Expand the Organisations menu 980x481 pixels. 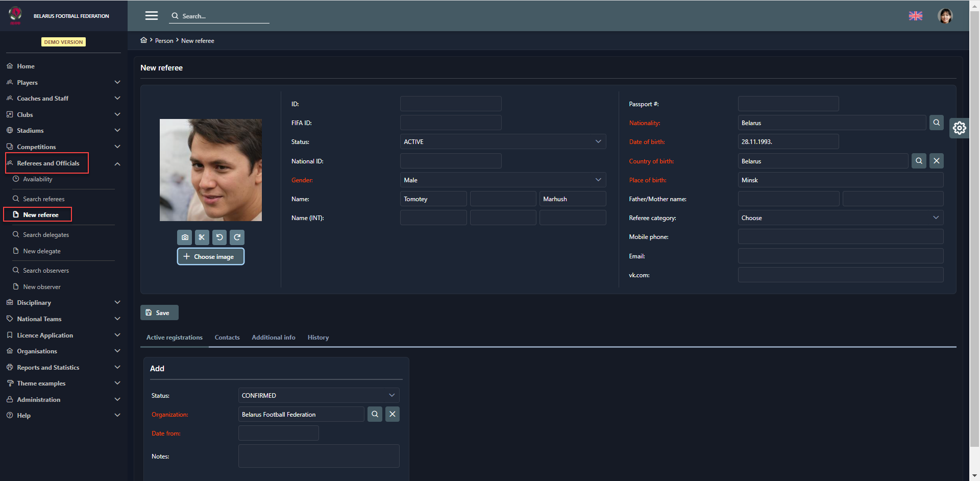[63, 351]
